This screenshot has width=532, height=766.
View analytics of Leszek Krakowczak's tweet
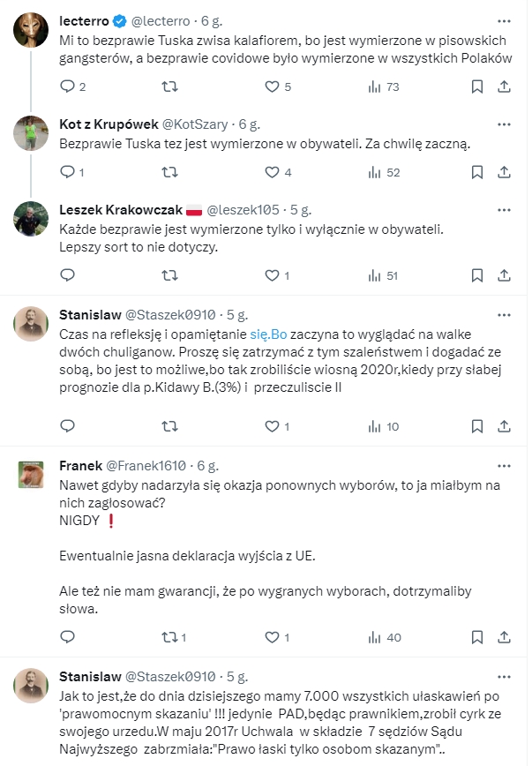pyautogui.click(x=384, y=275)
